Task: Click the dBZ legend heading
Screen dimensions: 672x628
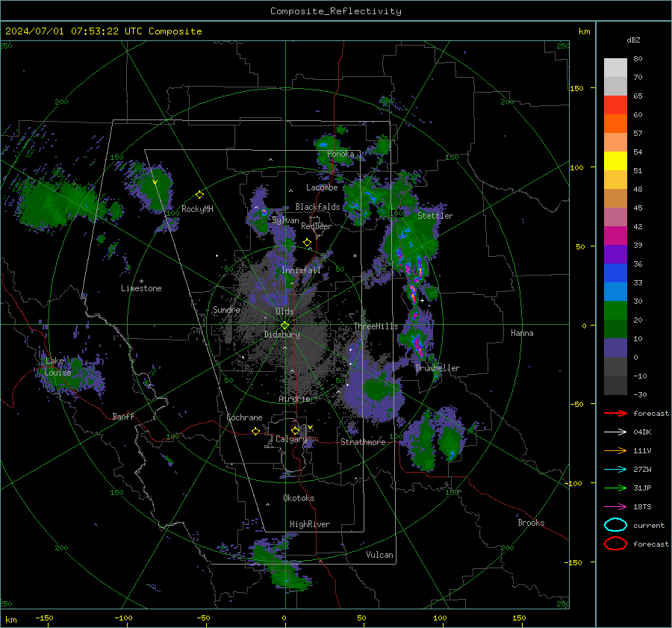Action: click(x=633, y=40)
